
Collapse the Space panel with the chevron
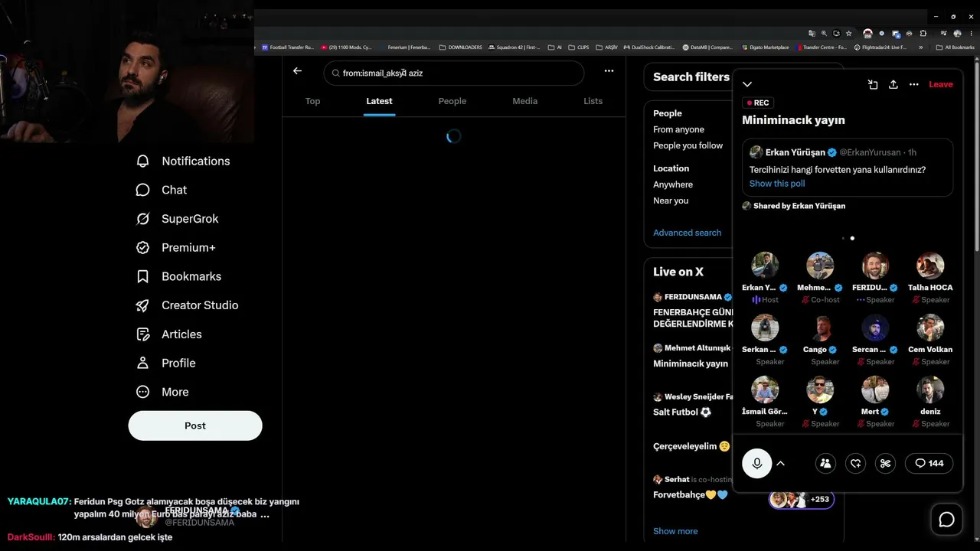click(747, 84)
